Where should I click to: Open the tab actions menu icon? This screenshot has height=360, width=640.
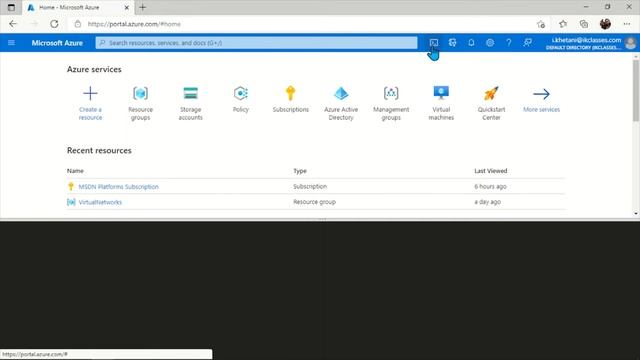coord(11,7)
